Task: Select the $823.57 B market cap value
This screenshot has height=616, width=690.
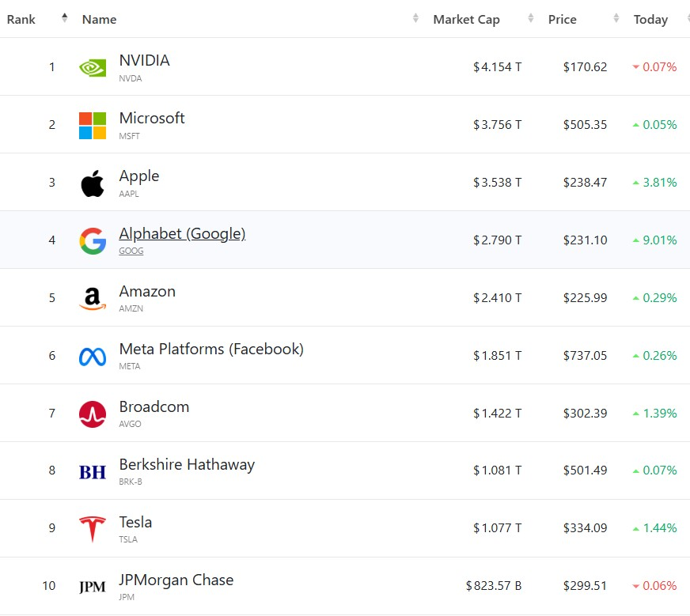Action: click(494, 586)
